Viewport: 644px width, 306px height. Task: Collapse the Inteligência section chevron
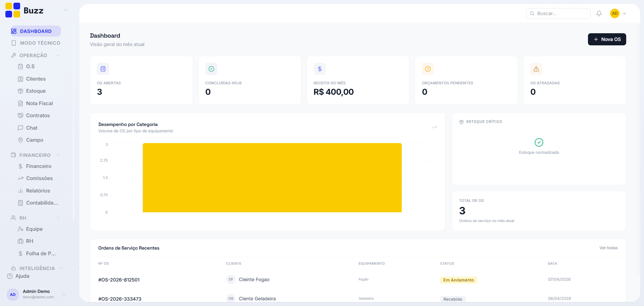pyautogui.click(x=61, y=268)
